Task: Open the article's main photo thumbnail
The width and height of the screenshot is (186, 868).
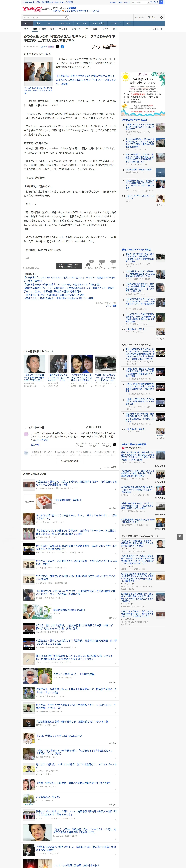Action: (39, 71)
